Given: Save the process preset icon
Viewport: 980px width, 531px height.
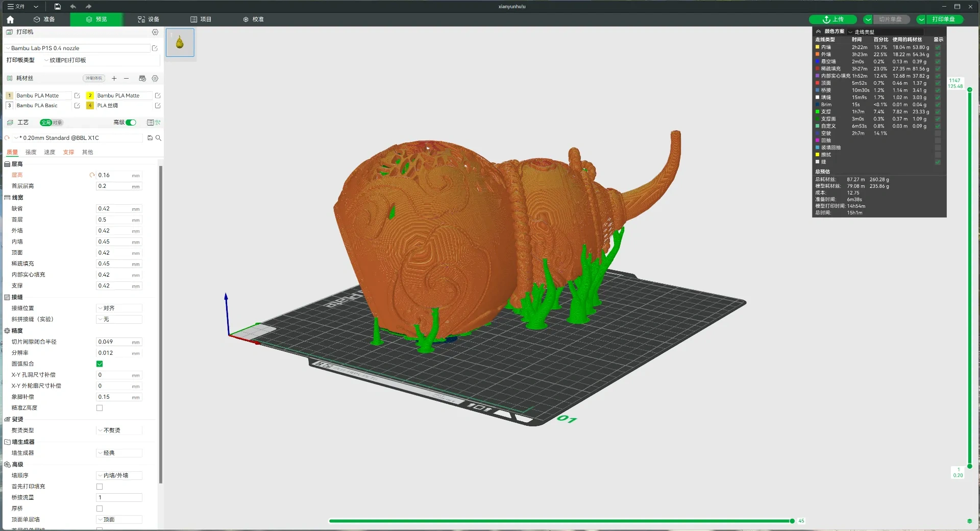Looking at the screenshot, I should [x=150, y=138].
